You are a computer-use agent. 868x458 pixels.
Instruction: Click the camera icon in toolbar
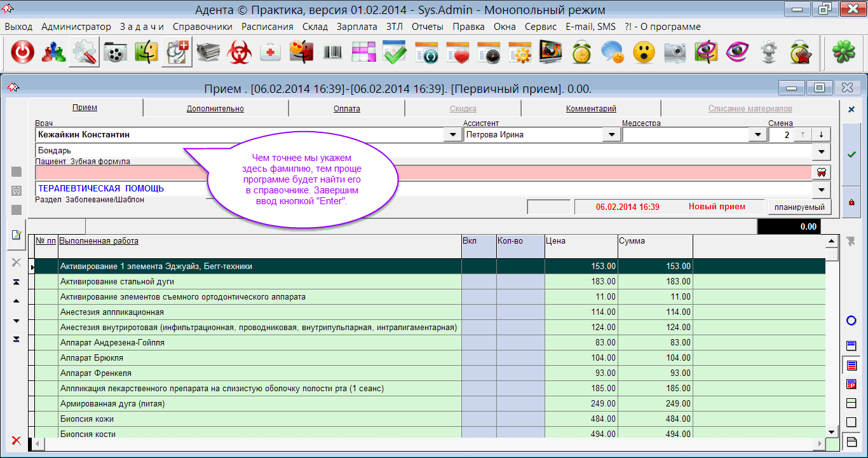coord(675,53)
